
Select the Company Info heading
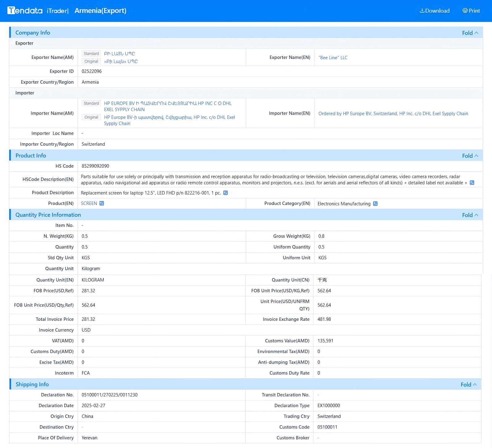pos(33,33)
